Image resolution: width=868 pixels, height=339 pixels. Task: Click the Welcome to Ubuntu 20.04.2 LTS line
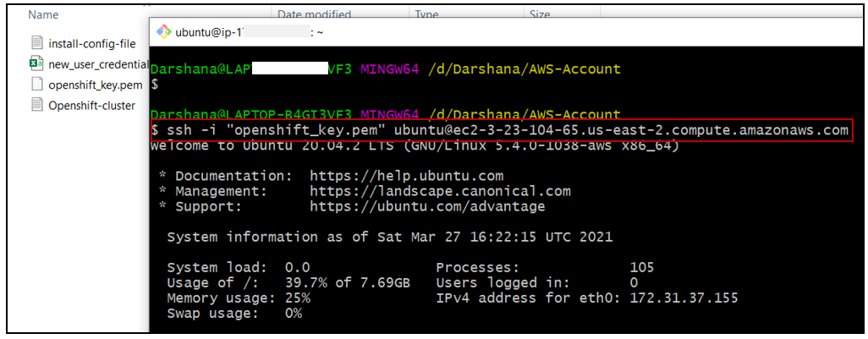(x=415, y=146)
